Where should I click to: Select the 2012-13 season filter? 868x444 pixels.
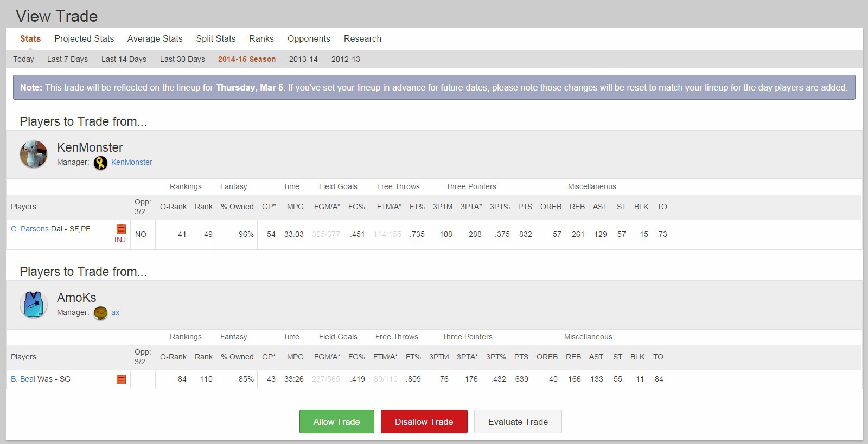[x=346, y=59]
